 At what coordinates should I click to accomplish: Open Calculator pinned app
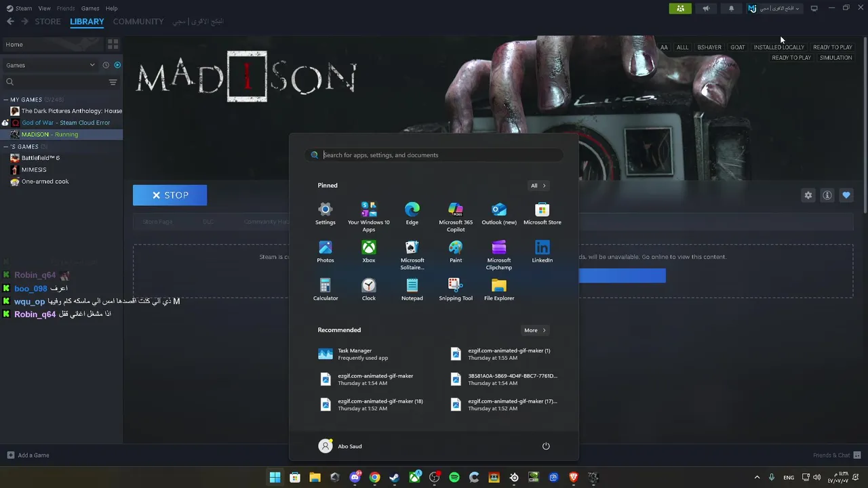[x=325, y=289]
